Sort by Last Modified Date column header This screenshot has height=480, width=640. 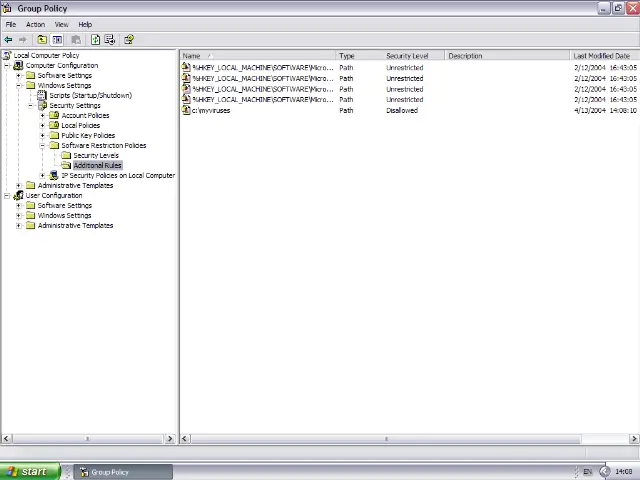[x=604, y=56]
